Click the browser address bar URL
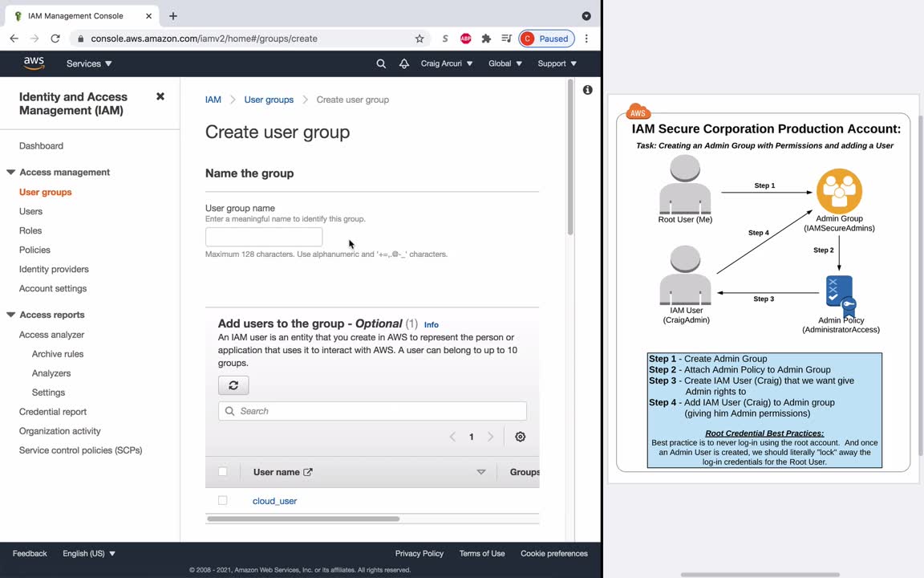Image resolution: width=924 pixels, height=578 pixels. coord(204,39)
